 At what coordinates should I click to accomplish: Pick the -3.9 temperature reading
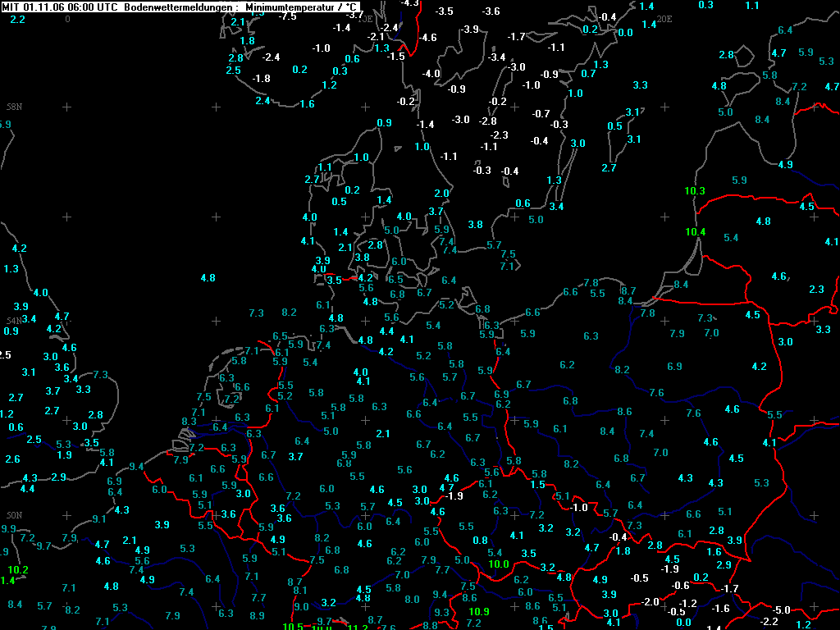[469, 30]
